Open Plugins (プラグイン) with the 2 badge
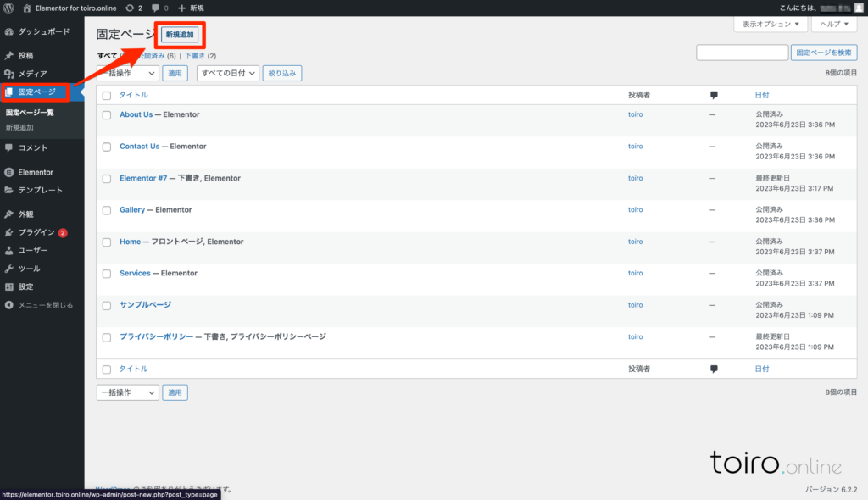Screen dimensions: 868x500 (x=37, y=232)
